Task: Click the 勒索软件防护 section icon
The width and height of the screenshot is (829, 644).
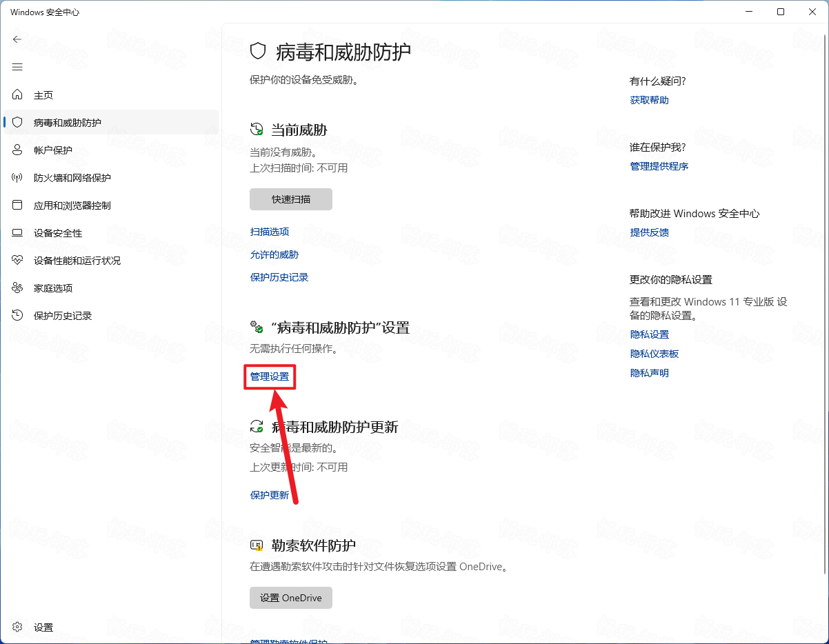Action: point(257,545)
